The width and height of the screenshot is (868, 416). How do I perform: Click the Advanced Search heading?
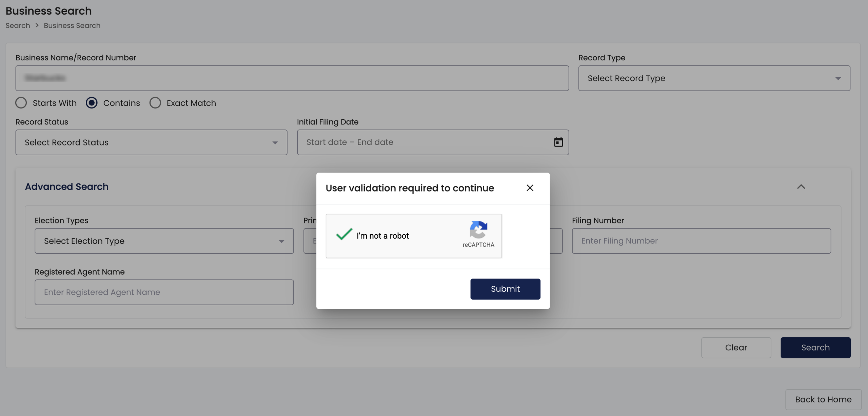67,186
